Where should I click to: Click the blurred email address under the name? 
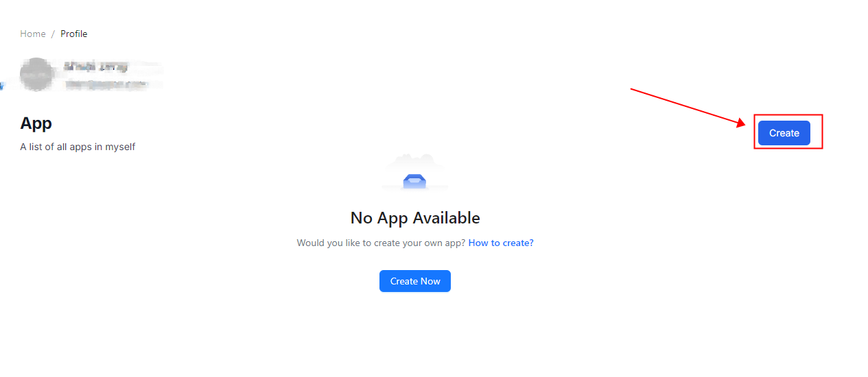106,84
